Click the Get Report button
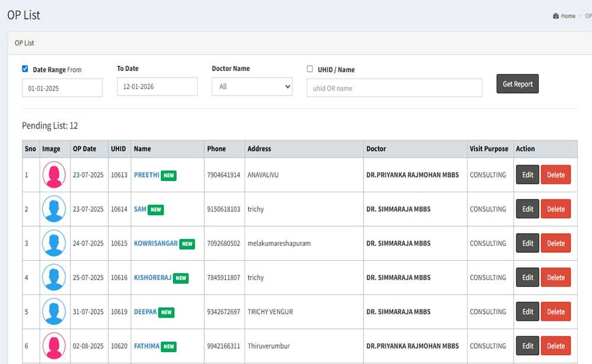 pyautogui.click(x=517, y=84)
